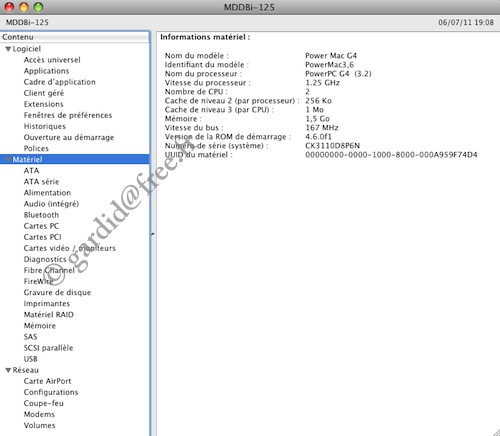
Task: Click the window resize grip
Action: coord(496,432)
